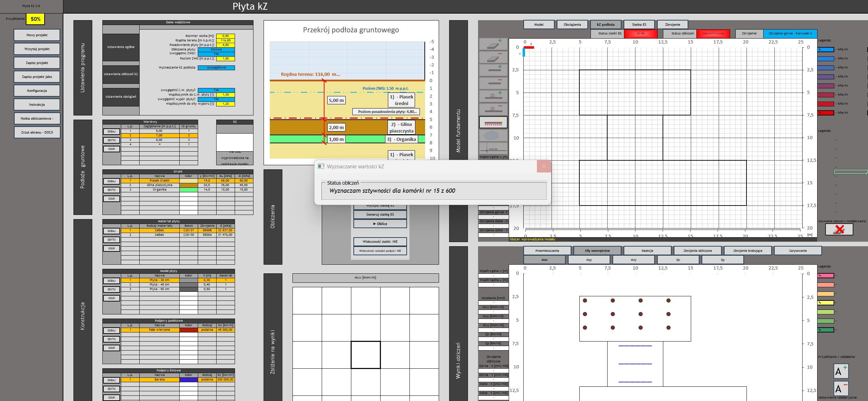Switch to the 'Siatka ES' tab

[639, 25]
